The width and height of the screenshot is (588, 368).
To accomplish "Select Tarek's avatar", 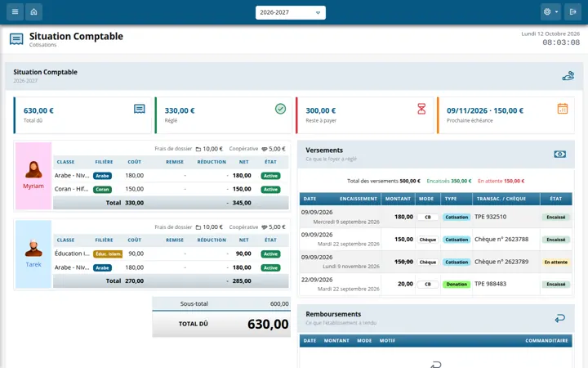I will pyautogui.click(x=33, y=248).
